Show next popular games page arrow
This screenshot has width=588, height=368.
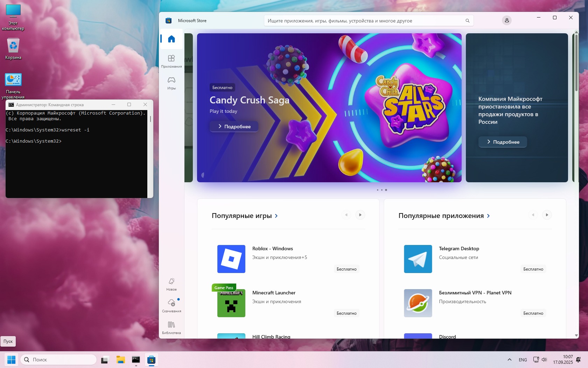[360, 215]
